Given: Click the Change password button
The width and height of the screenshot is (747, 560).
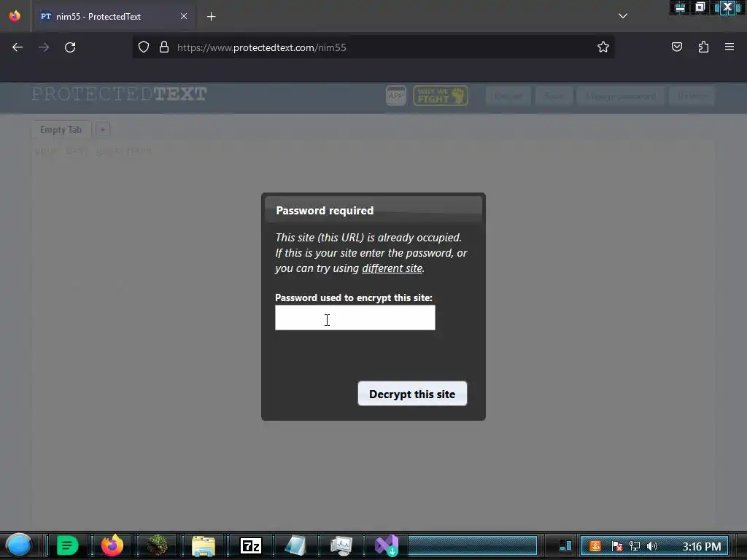Looking at the screenshot, I should click(x=621, y=96).
